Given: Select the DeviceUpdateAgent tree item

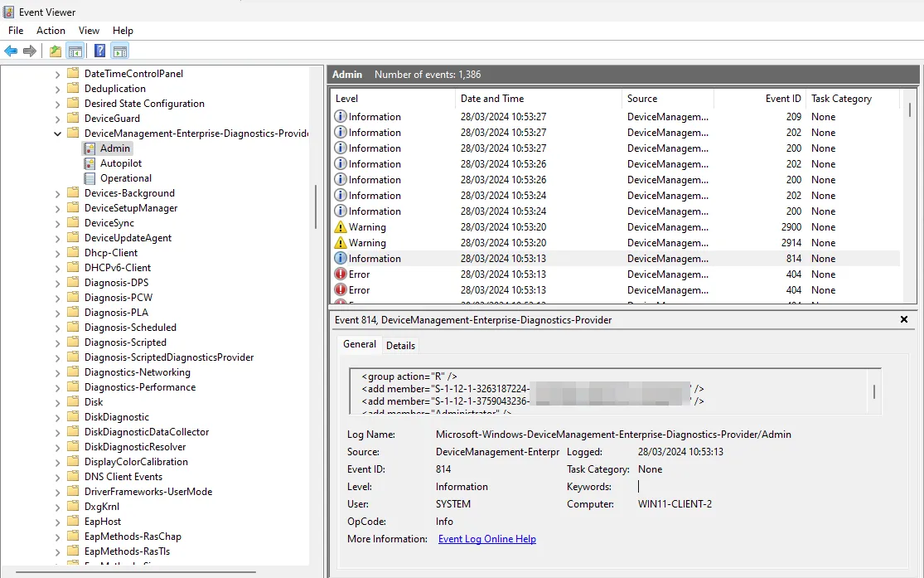Looking at the screenshot, I should [x=128, y=238].
